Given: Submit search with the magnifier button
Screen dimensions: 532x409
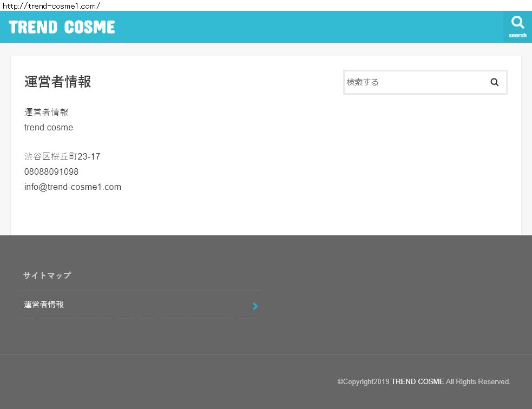Looking at the screenshot, I should (495, 82).
